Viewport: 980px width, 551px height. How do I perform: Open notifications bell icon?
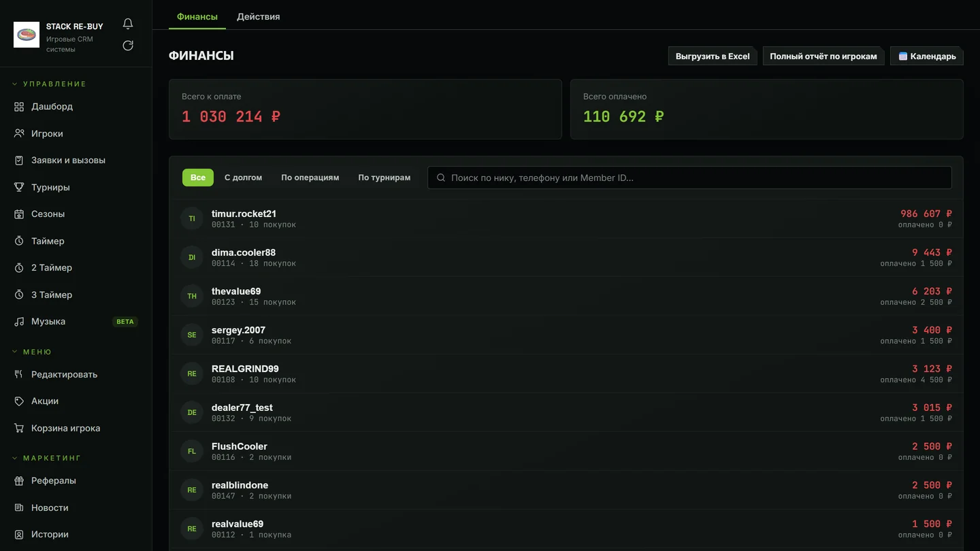(128, 24)
